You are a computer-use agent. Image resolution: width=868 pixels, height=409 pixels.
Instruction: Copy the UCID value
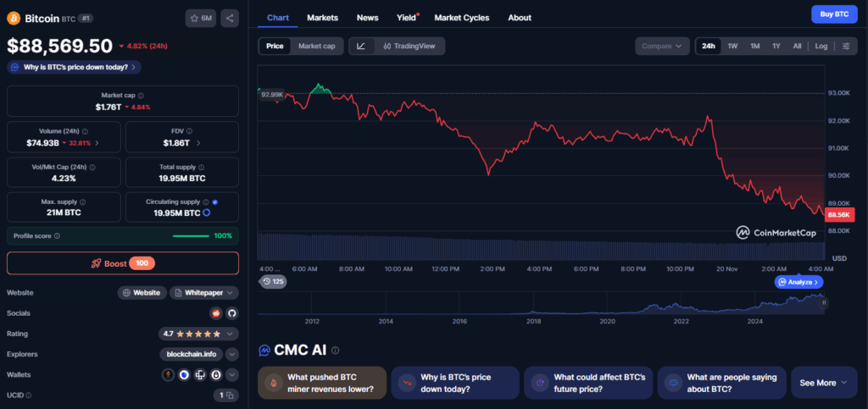click(x=225, y=395)
